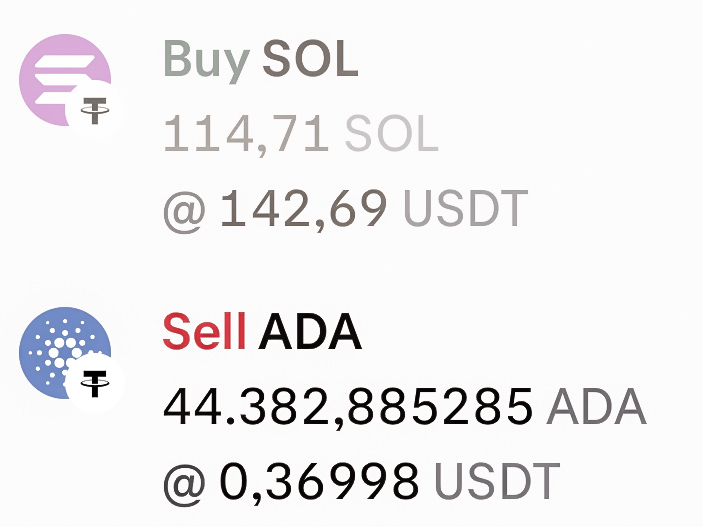
Task: Click the bold ADA ticker in title
Action: [x=310, y=331]
